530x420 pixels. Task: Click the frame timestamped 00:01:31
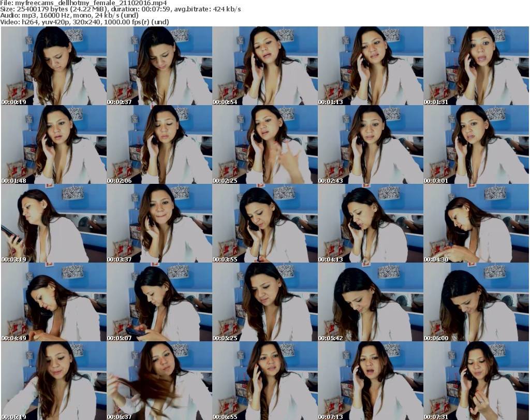click(x=476, y=66)
